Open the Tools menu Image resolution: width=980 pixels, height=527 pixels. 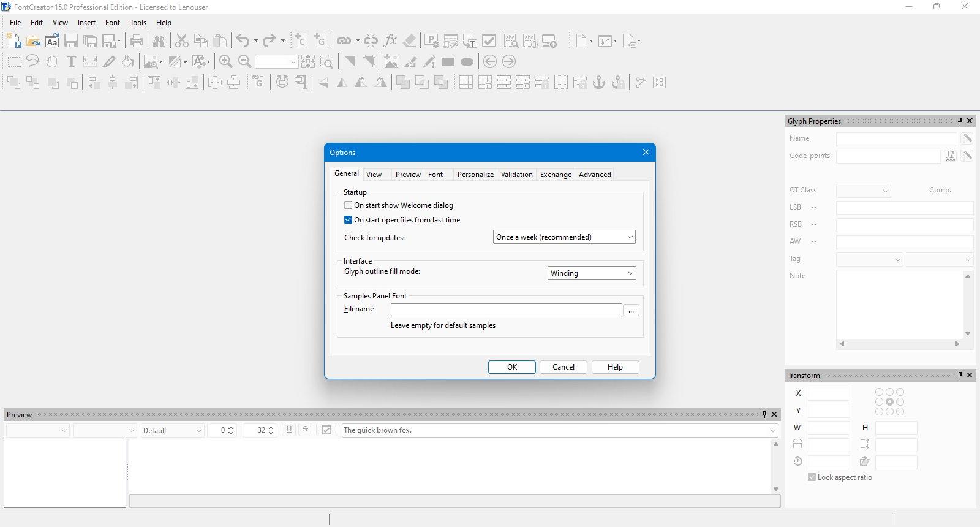pos(138,23)
